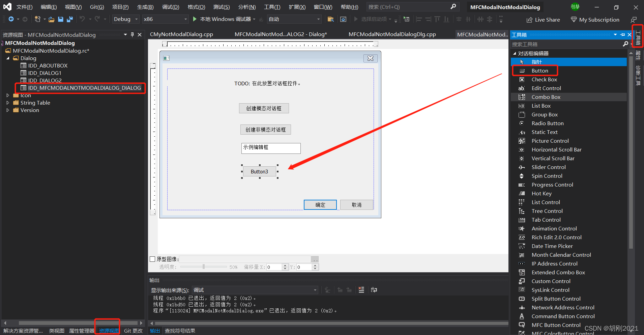This screenshot has height=335, width=644.
Task: Click the Save All toolbar icon
Action: (x=70, y=19)
